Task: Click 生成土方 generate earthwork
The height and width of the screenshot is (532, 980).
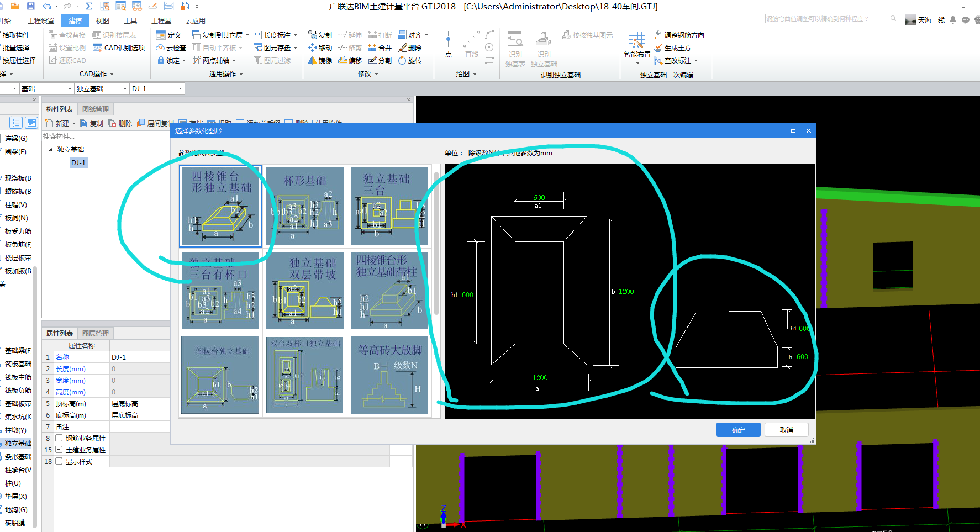Action: tap(673, 48)
